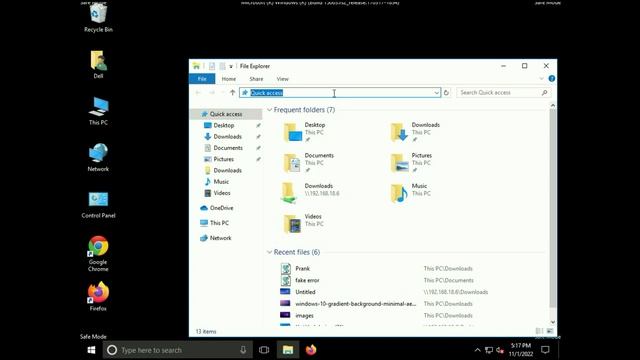Select Pictures in the navigation pane

pos(224,159)
